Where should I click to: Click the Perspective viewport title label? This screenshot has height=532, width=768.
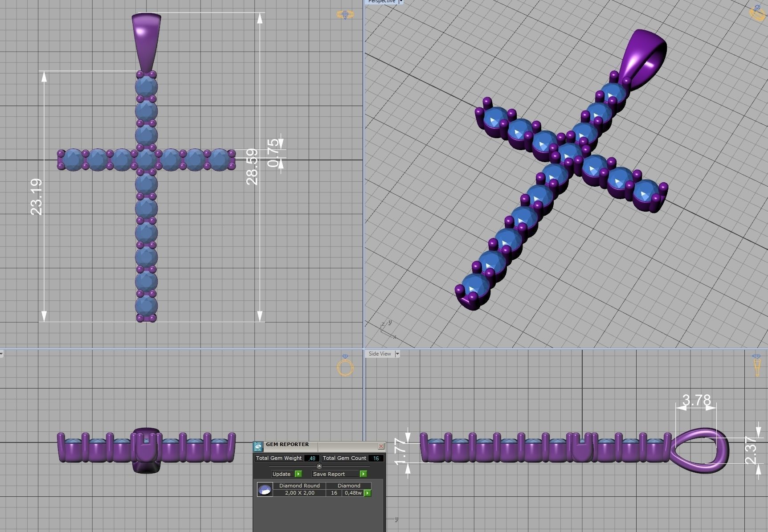(x=381, y=2)
